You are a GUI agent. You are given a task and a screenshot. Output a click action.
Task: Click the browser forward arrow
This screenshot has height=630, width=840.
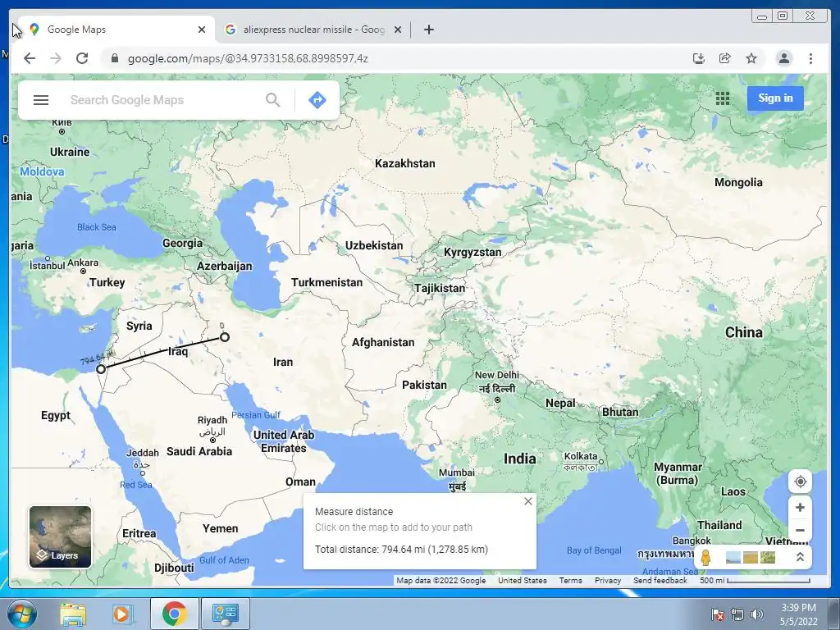point(56,58)
